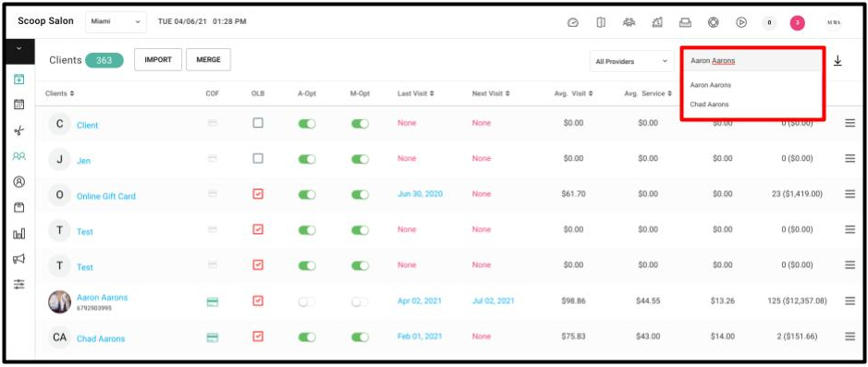Image resolution: width=868 pixels, height=367 pixels.
Task: Click the open book icon in top bar
Action: point(601,22)
